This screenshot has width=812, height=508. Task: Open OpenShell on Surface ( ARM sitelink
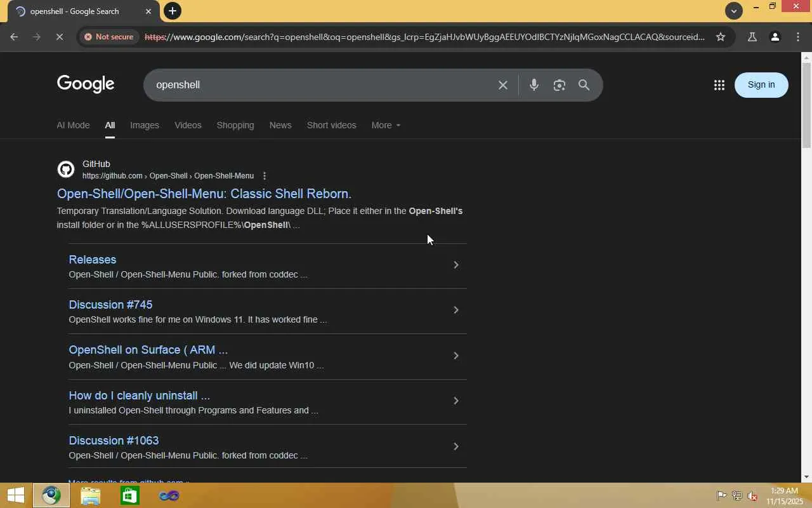(148, 350)
